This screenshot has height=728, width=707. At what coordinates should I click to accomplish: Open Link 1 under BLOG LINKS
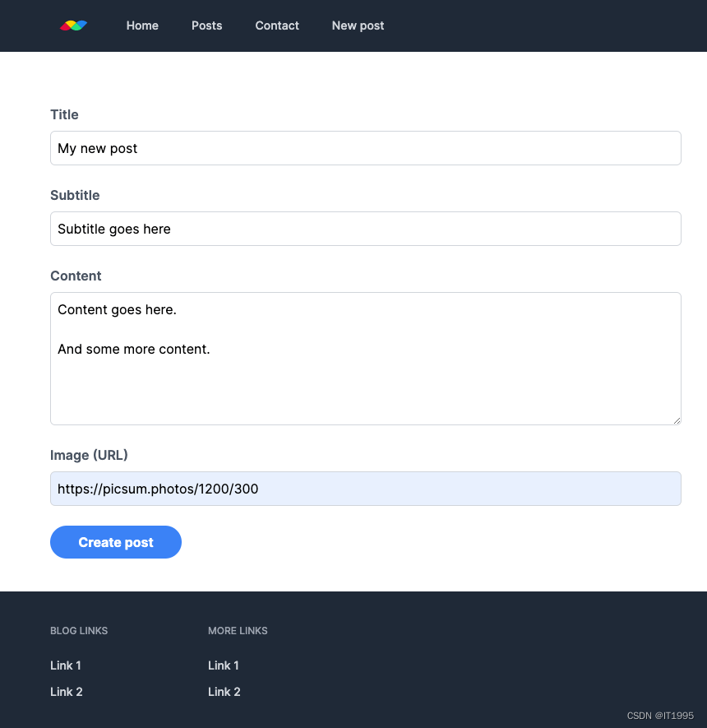65,665
